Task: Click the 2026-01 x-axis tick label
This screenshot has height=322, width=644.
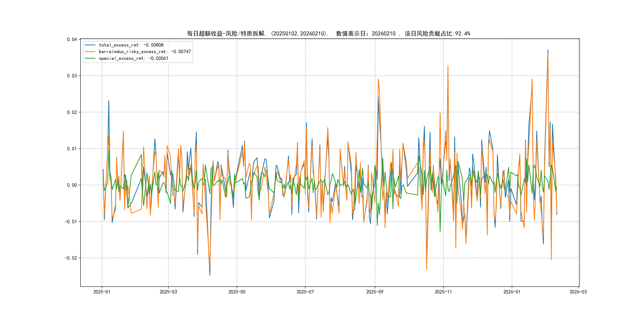Action: click(x=512, y=292)
